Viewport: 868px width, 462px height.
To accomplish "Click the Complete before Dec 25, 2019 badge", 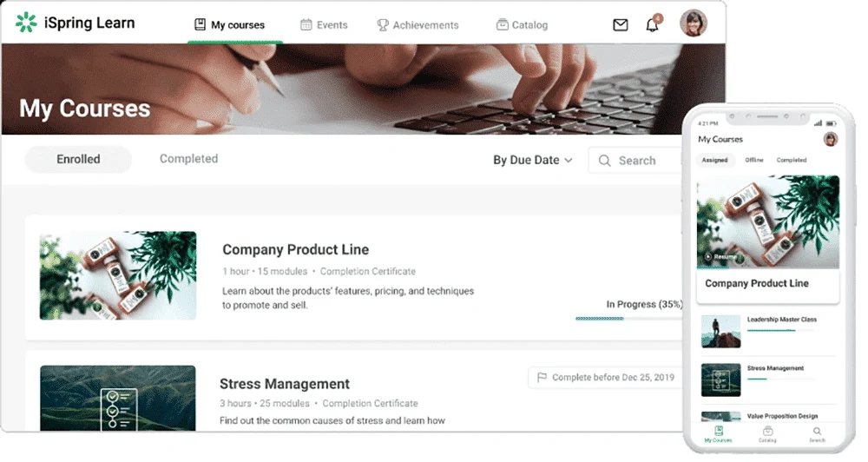I will (x=605, y=377).
